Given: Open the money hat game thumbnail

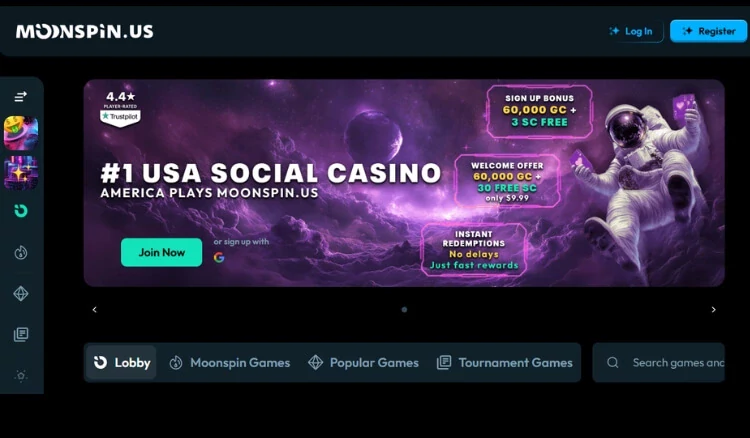Looking at the screenshot, I should (21, 133).
